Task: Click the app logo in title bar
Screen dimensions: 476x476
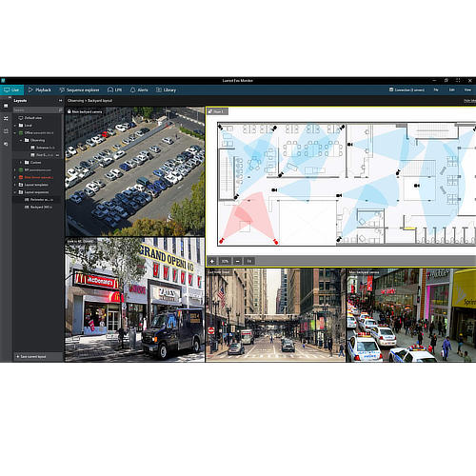Action: [x=3, y=81]
